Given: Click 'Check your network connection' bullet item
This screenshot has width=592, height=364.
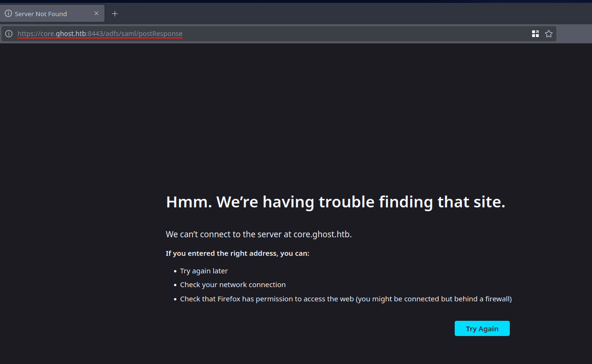Looking at the screenshot, I should 233,285.
